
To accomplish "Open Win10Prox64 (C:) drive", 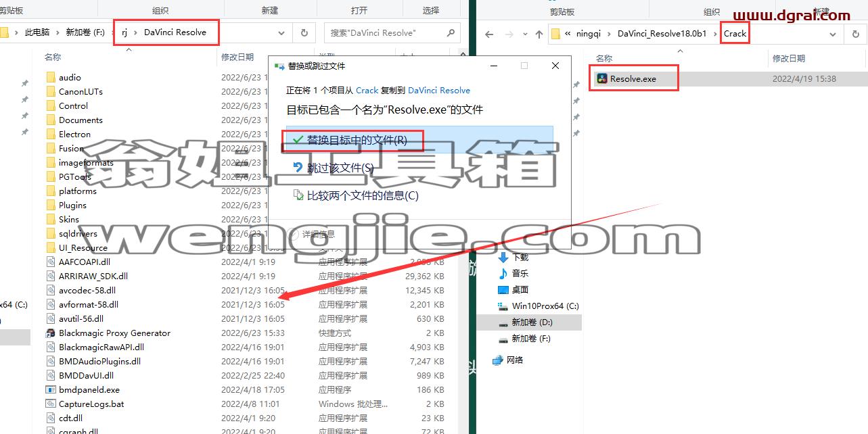I will pos(539,306).
